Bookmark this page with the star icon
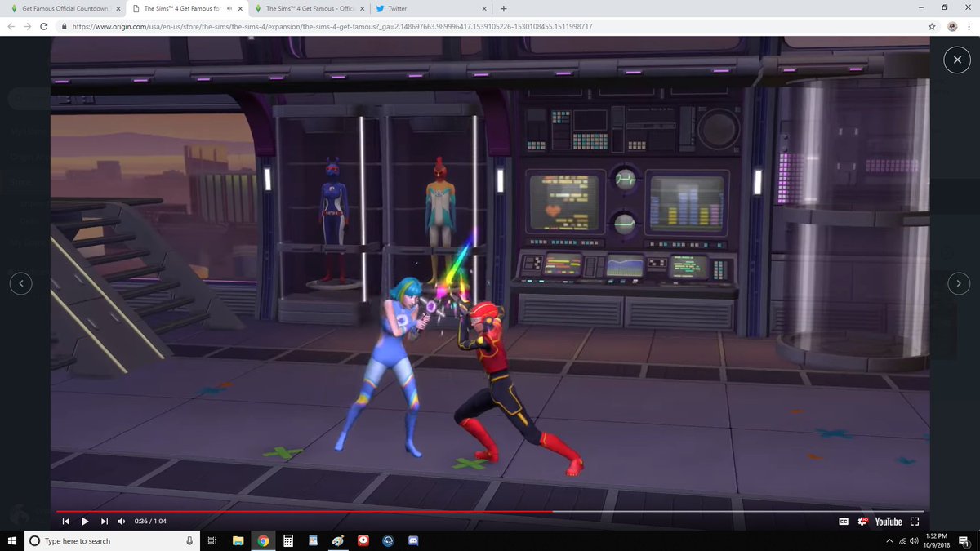This screenshot has width=980, height=551. [x=932, y=26]
